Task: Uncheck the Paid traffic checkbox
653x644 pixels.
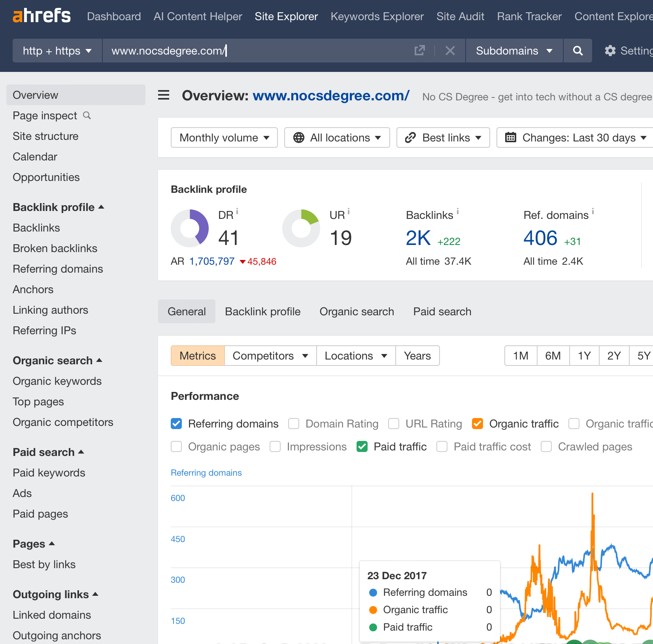Action: [362, 446]
